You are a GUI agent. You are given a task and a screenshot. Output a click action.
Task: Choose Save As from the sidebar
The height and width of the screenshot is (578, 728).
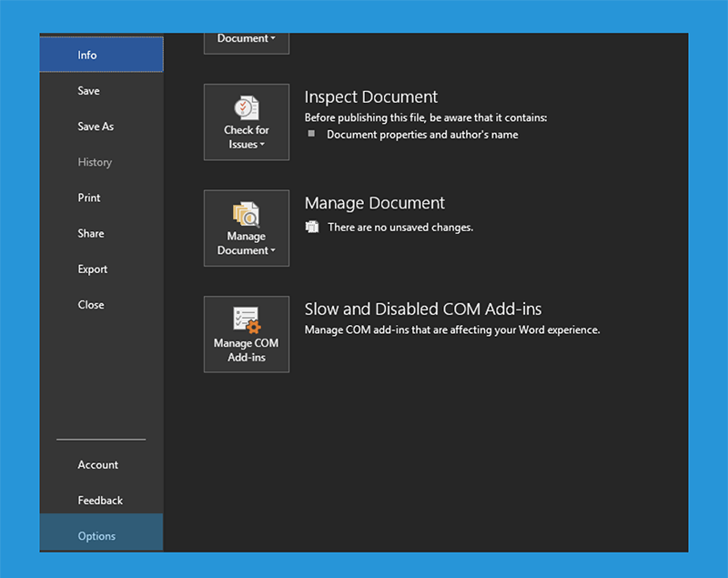[x=101, y=127]
